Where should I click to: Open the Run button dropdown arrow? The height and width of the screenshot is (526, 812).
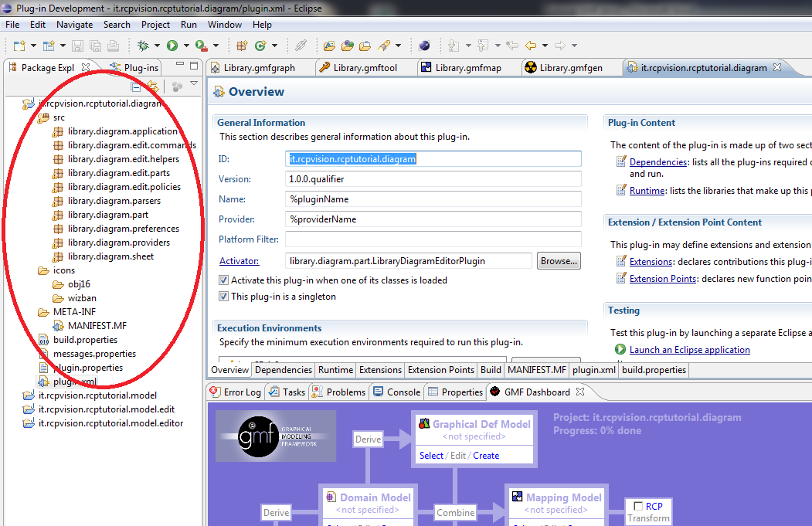point(186,46)
